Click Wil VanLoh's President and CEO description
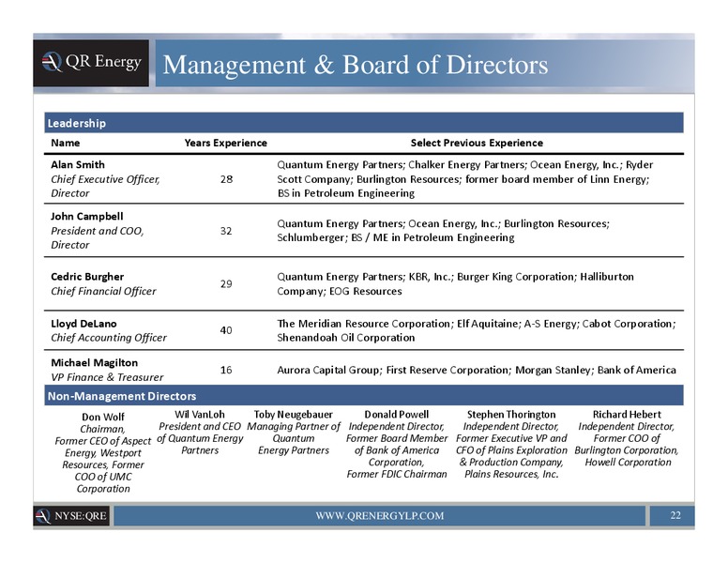 [200, 438]
